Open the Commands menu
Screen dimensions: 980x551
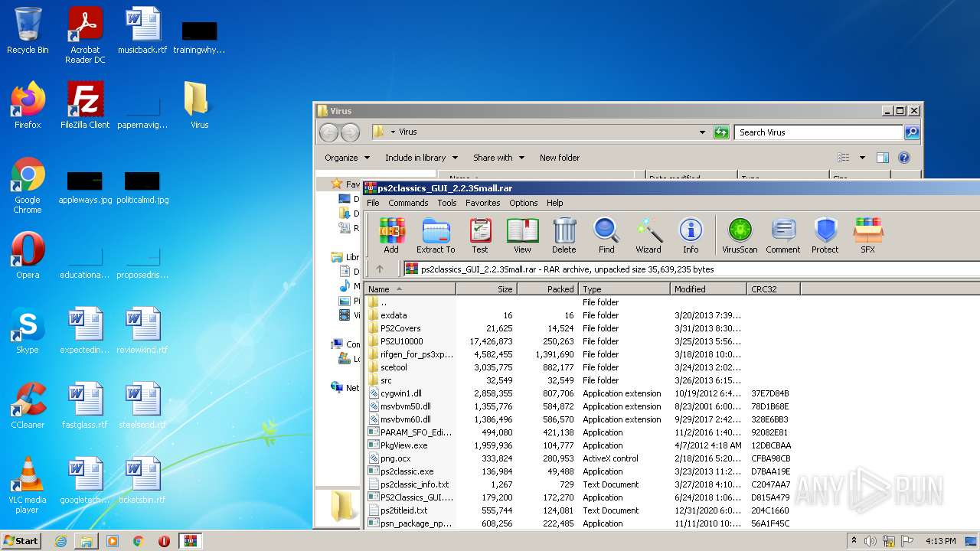coord(408,203)
